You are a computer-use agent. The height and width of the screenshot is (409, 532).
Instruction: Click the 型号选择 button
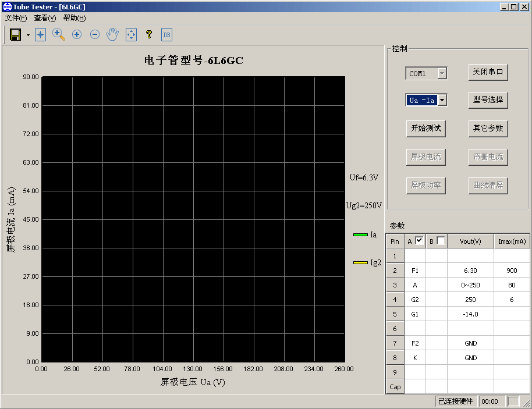pos(488,100)
